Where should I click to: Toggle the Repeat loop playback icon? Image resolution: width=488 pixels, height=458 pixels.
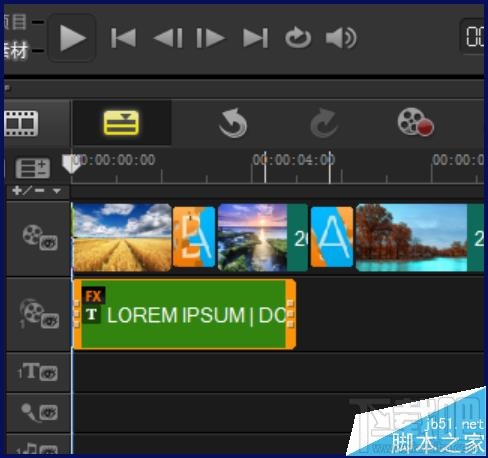(x=298, y=38)
